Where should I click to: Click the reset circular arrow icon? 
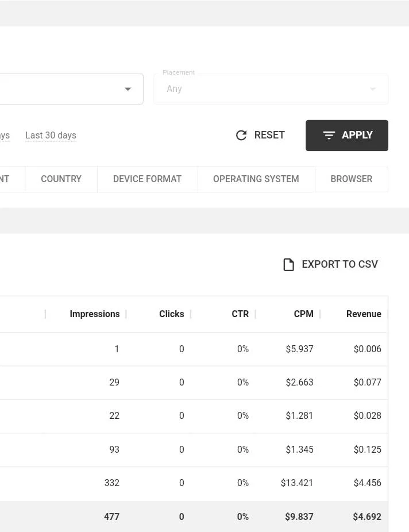241,136
